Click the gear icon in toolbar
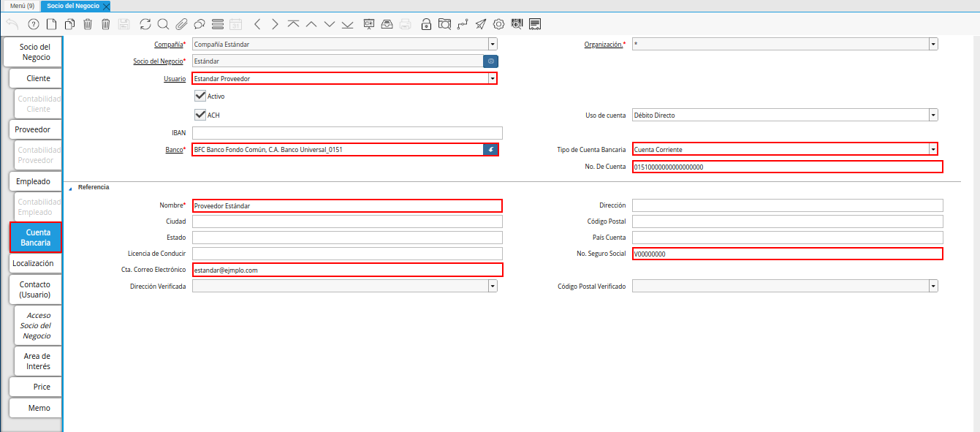 pyautogui.click(x=499, y=24)
